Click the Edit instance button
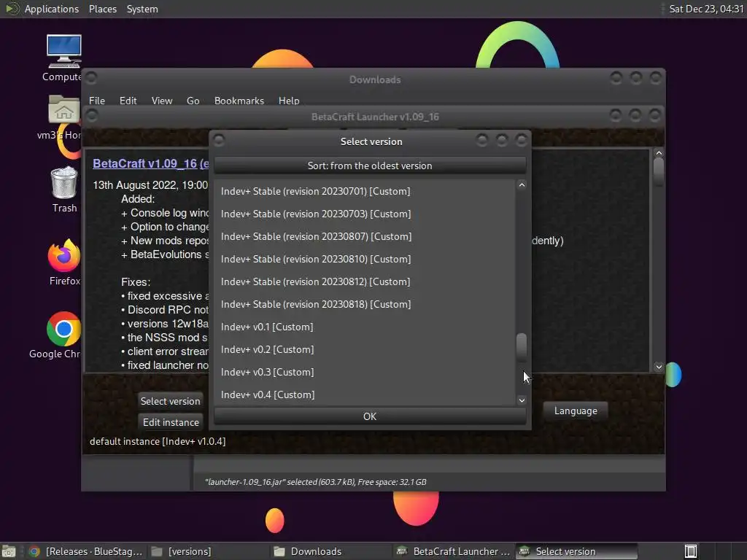747x560 pixels. click(171, 422)
